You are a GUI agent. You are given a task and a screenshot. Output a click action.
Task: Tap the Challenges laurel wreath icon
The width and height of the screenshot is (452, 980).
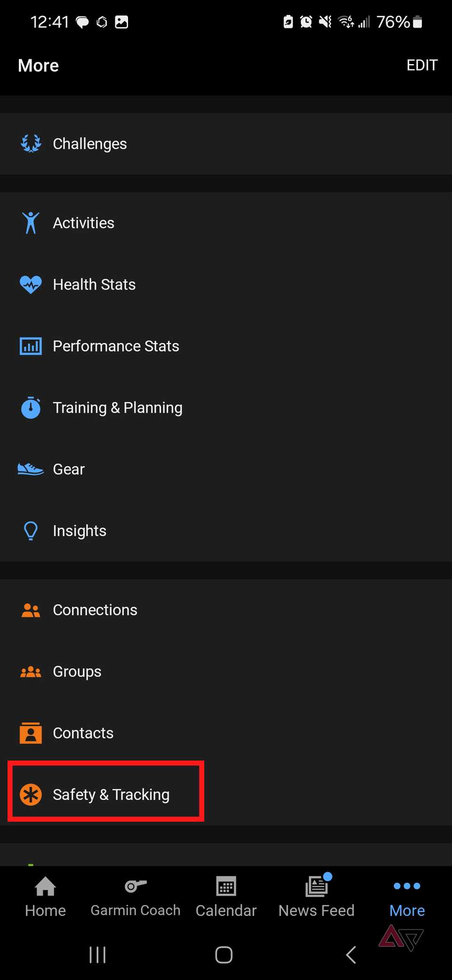31,144
